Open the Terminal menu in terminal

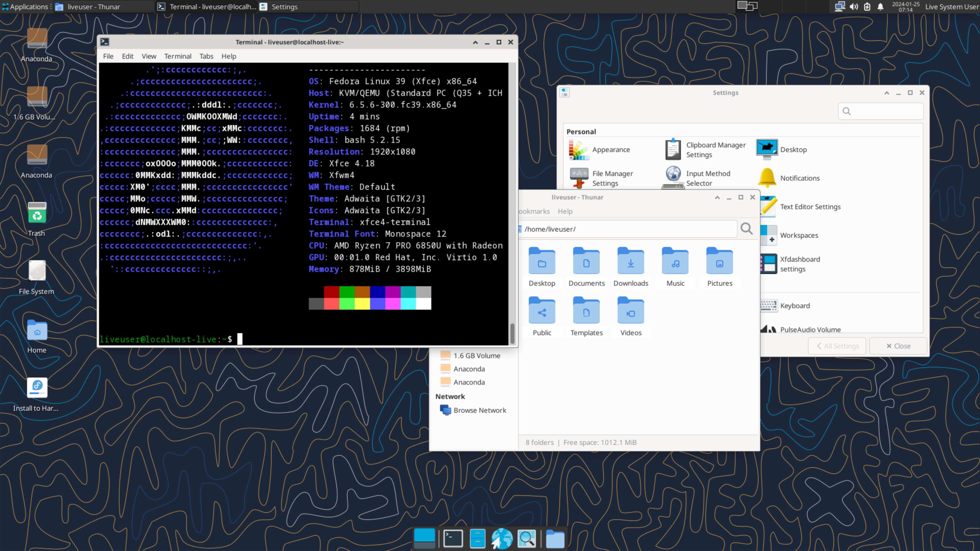[x=177, y=56]
